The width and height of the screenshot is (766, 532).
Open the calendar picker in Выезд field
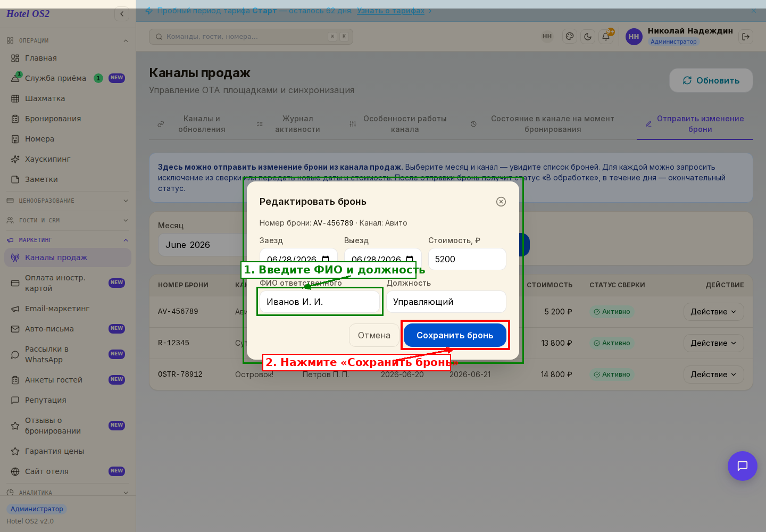pyautogui.click(x=410, y=260)
